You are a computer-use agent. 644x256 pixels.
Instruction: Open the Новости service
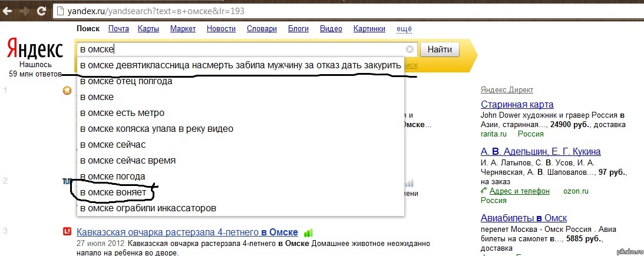click(221, 29)
